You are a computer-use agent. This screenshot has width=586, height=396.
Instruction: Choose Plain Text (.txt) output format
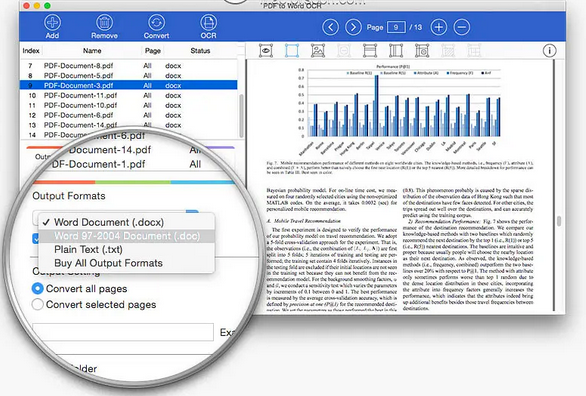point(127,250)
